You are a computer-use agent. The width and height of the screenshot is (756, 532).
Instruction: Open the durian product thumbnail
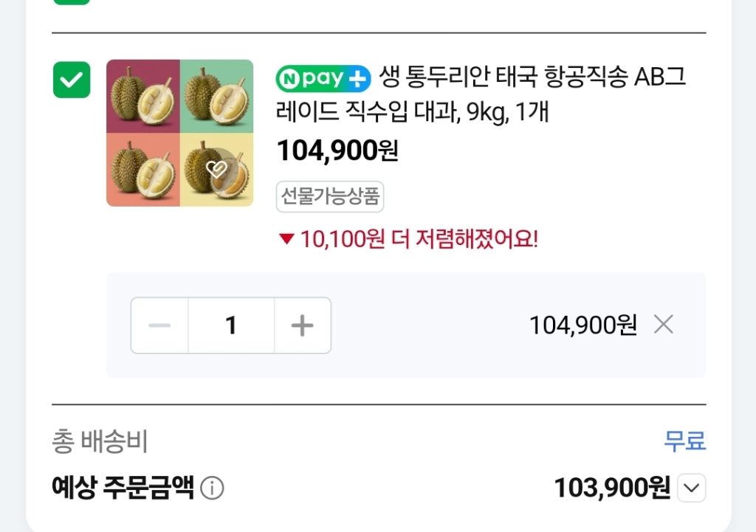180,133
